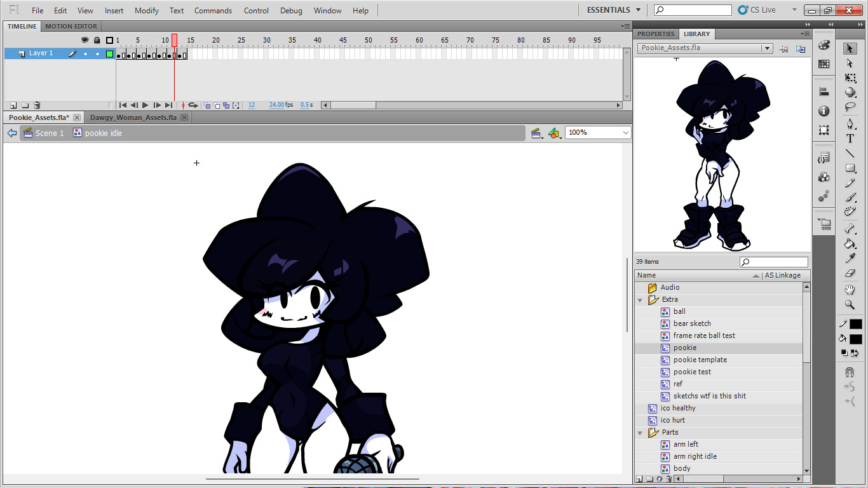The image size is (868, 488).
Task: Select the Lasso tool
Action: [x=850, y=107]
